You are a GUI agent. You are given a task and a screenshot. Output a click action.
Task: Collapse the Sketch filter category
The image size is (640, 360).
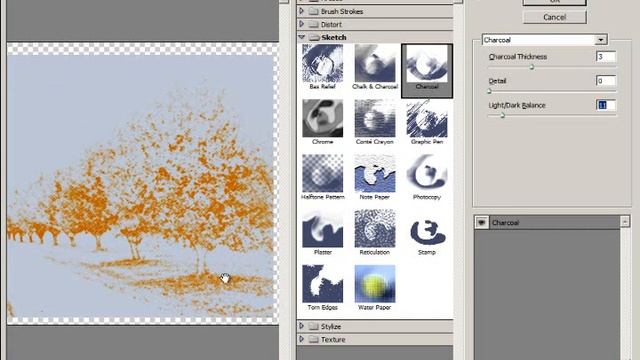[302, 37]
